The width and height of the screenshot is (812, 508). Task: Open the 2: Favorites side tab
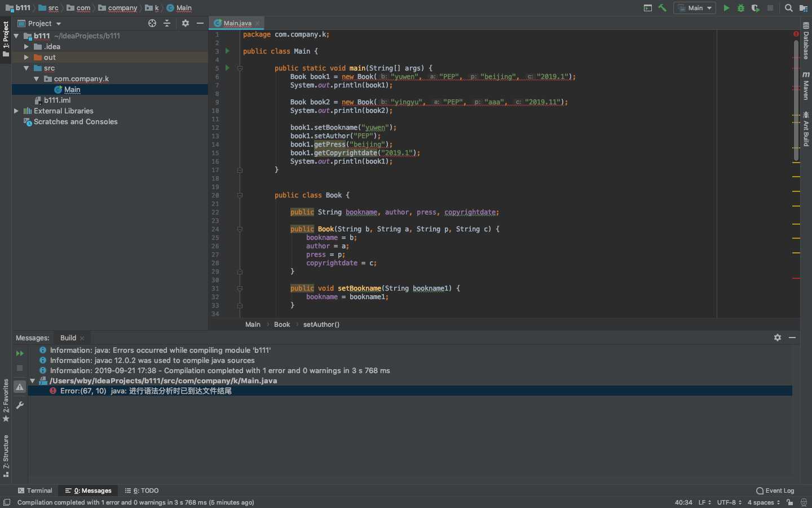click(x=6, y=400)
